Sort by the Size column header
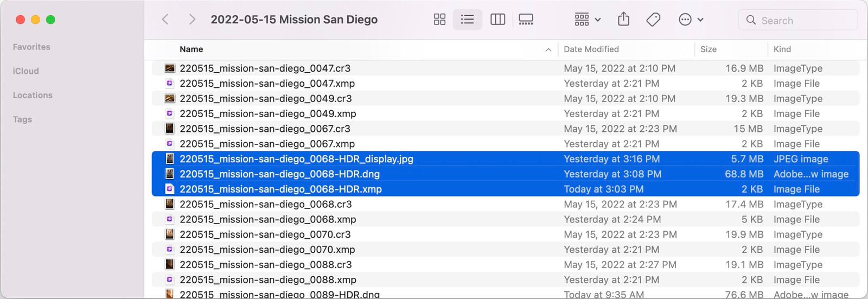The width and height of the screenshot is (868, 299). pos(708,49)
